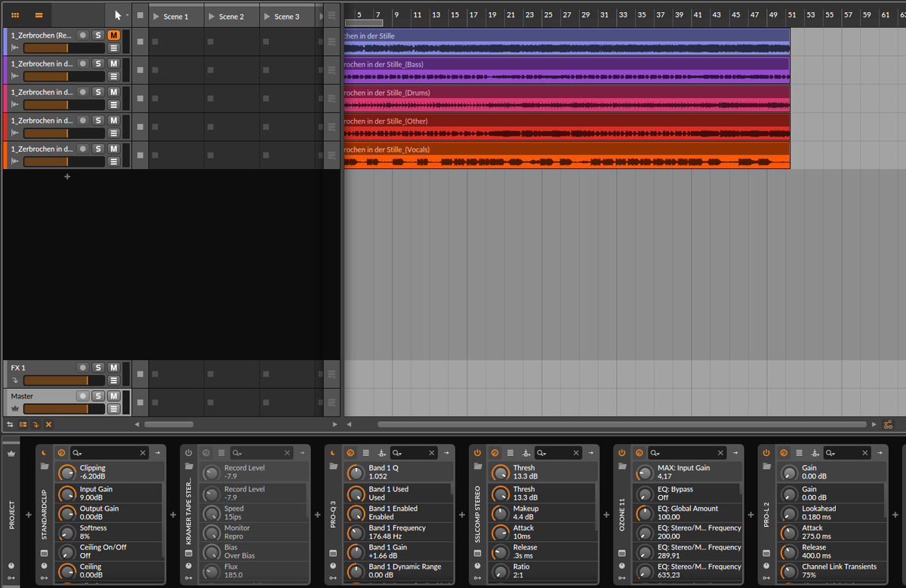
Task: Open the PROJECT crown icon in device panel
Action: [11, 453]
